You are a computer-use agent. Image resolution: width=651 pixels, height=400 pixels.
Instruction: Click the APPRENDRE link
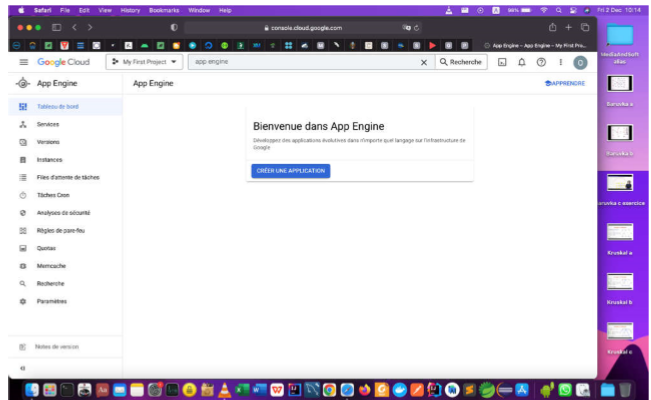click(565, 83)
